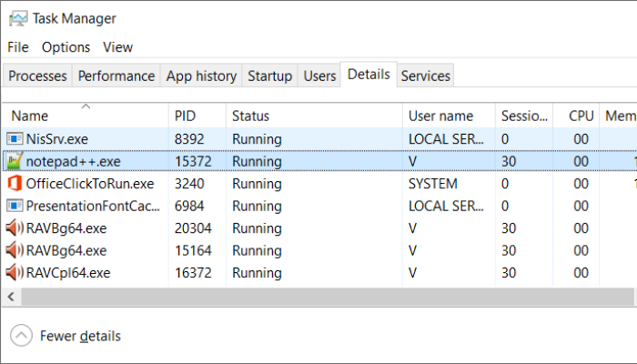This screenshot has width=637, height=364.
Task: Click LOCAL SER... user name in NisSrv.exe row
Action: click(446, 139)
